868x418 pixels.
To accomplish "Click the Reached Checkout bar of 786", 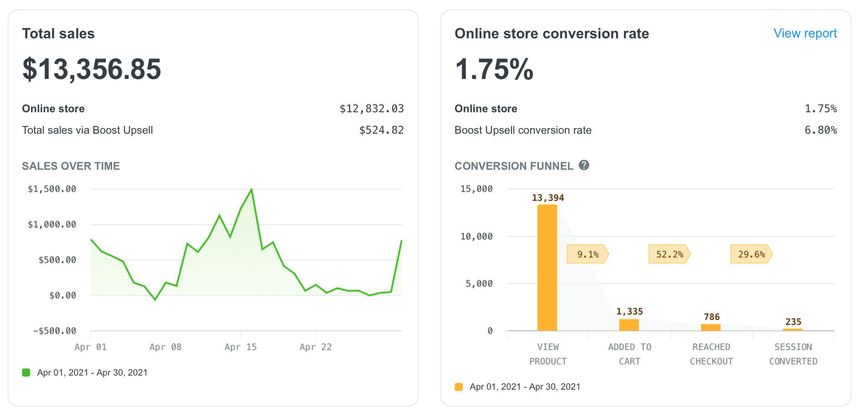I will click(x=711, y=327).
